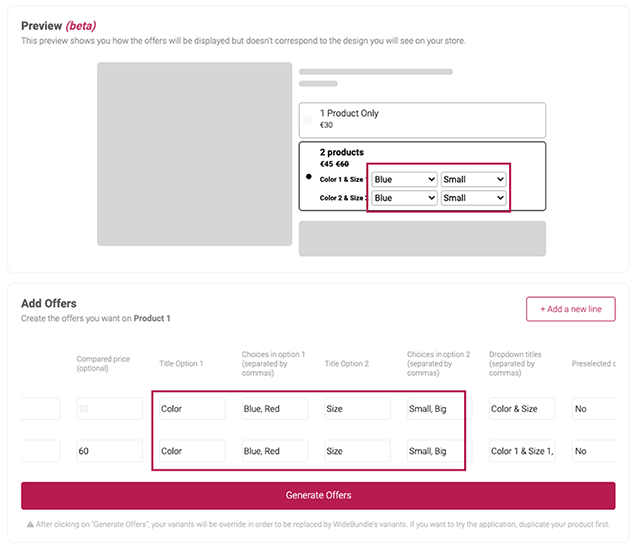Viewport: 640px width, 552px height.
Task: Open first row Preselected 'No' dropdown
Action: click(x=593, y=409)
